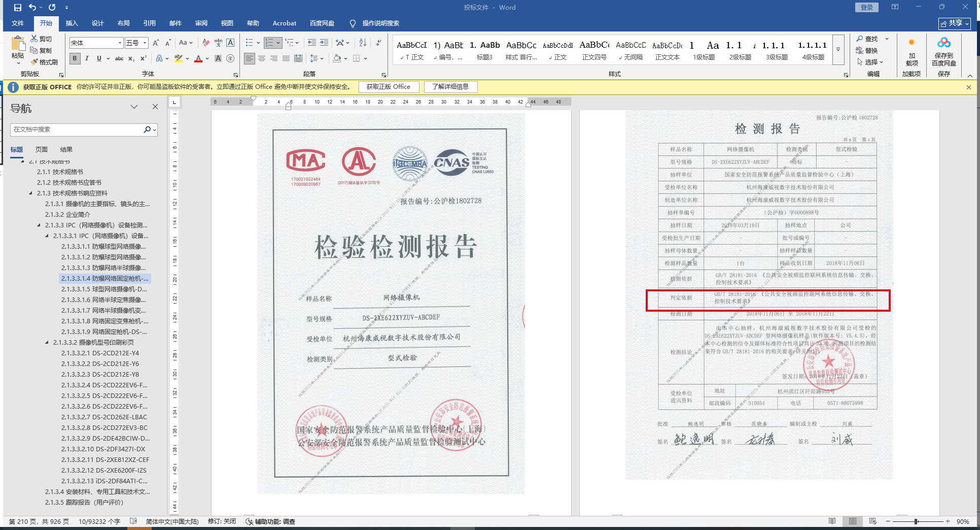980x530 pixels.
Task: Save the document with the floppy disk icon
Action: (x=18, y=8)
